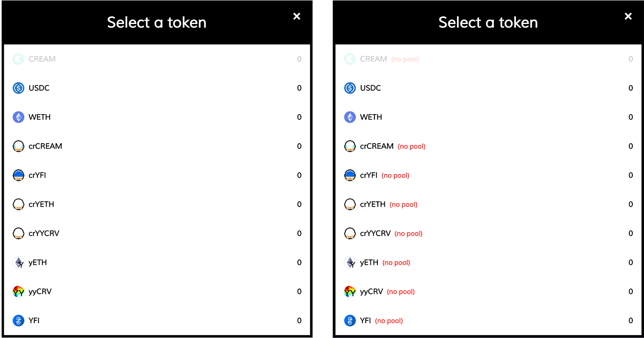Viewport: 644px width, 338px height.
Task: Click the WETH Ethereum icon in the left dialog
Action: [x=19, y=117]
